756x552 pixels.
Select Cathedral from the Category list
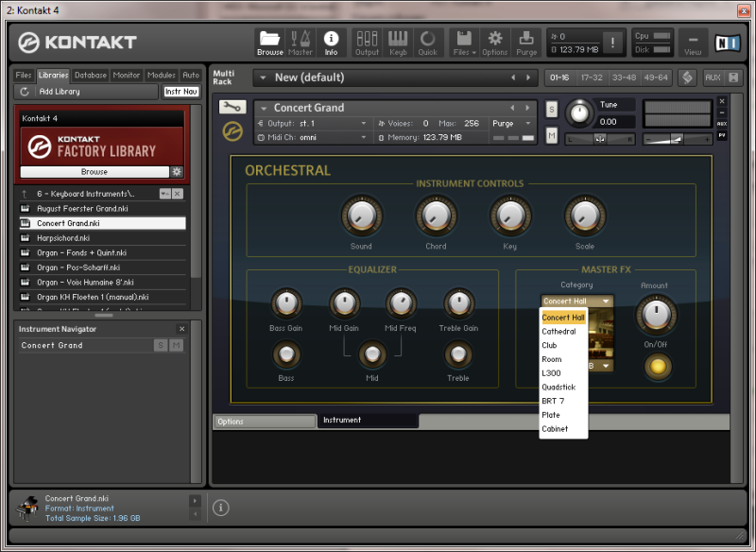(x=558, y=332)
